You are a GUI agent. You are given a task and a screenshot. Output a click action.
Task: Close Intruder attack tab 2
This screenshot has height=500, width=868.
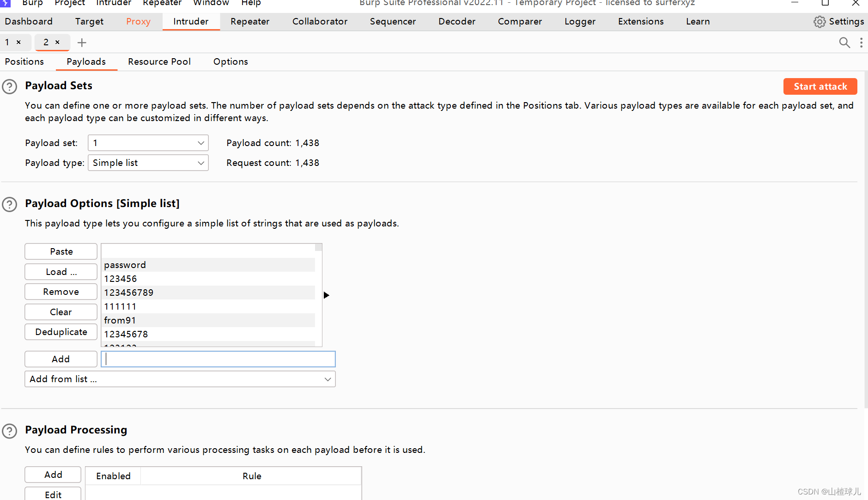coord(57,42)
